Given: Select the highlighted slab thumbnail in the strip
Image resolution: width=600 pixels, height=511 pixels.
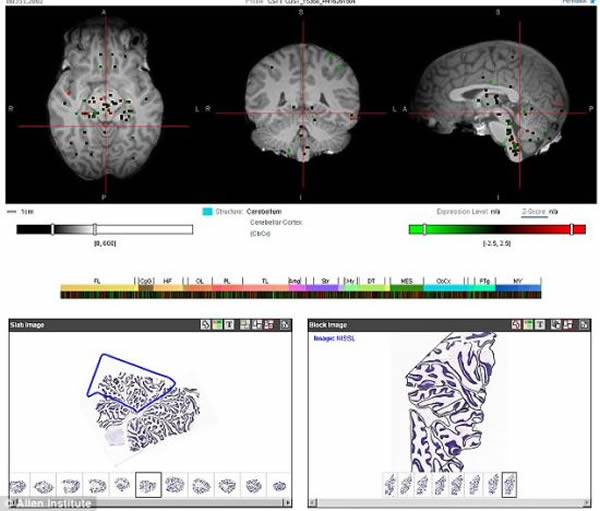Looking at the screenshot, I should (148, 485).
